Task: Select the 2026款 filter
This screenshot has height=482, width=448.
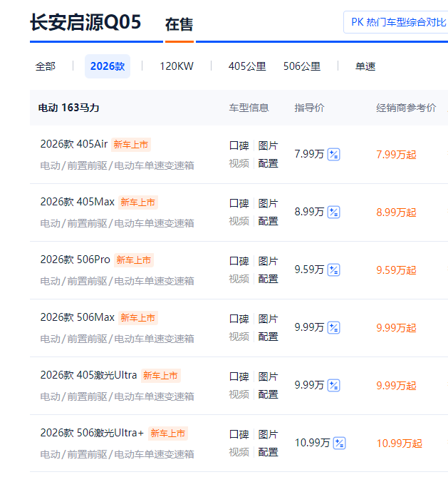Action: tap(108, 66)
